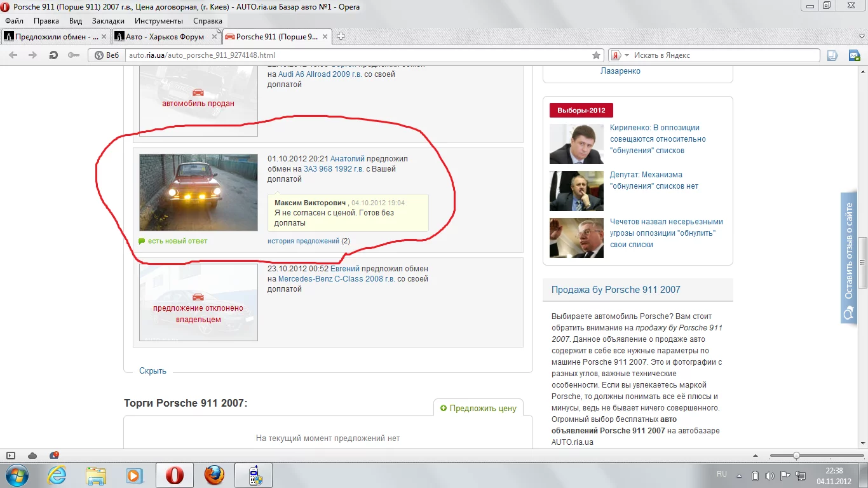Open Windows Explorer from the taskbar

click(97, 475)
